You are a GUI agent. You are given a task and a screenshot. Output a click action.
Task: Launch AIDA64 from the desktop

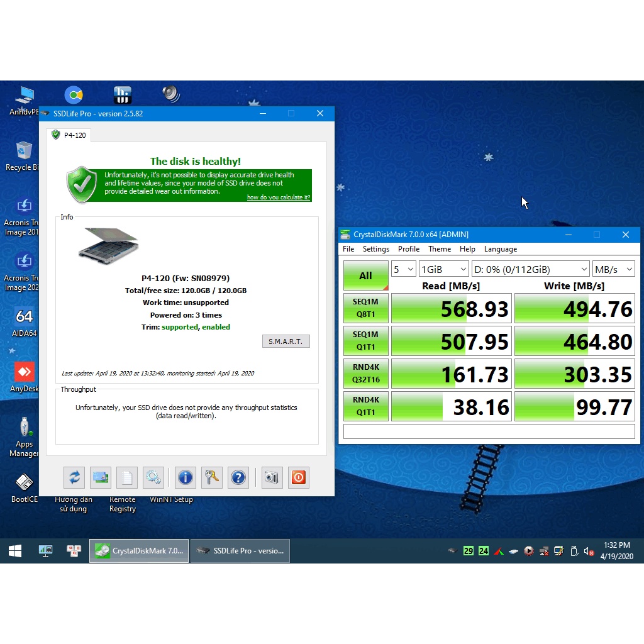24,318
